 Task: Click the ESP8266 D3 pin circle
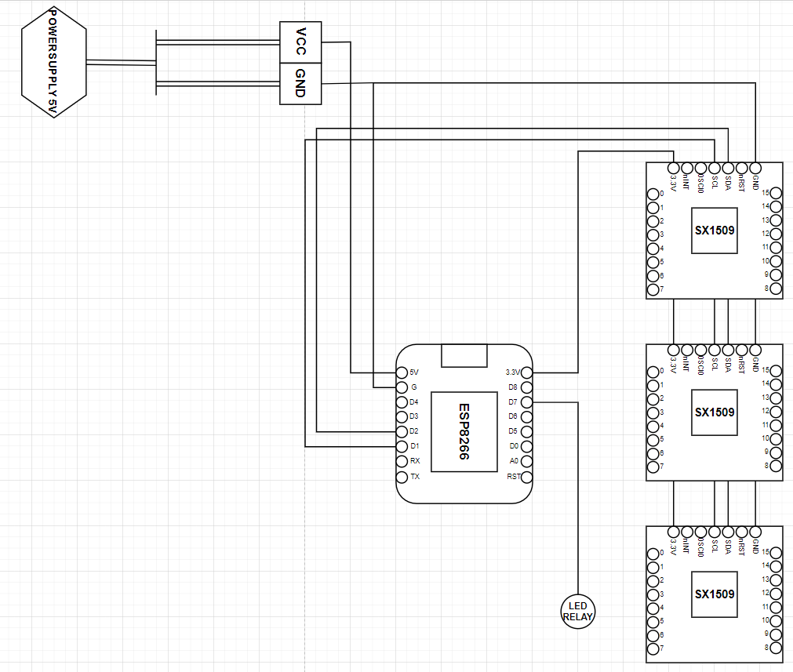click(x=402, y=416)
